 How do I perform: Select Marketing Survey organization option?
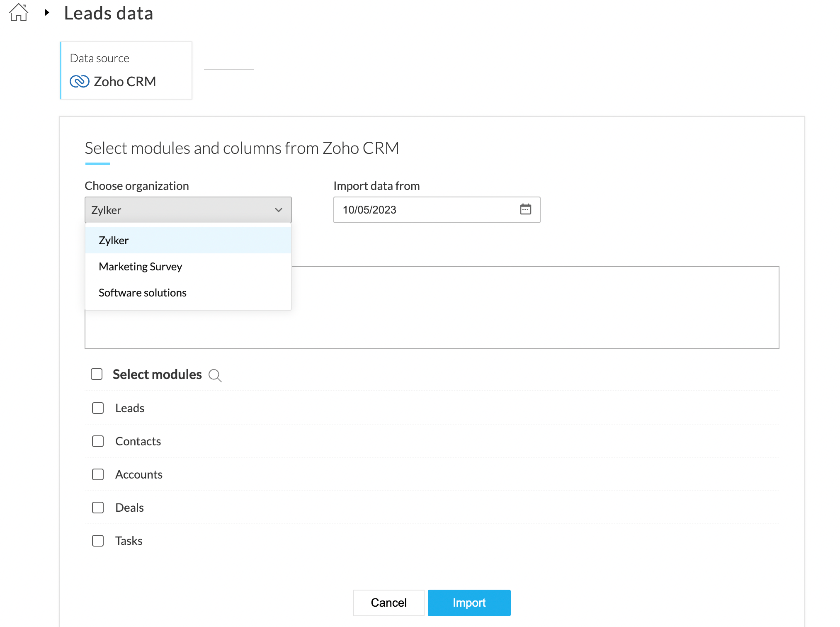pos(140,267)
